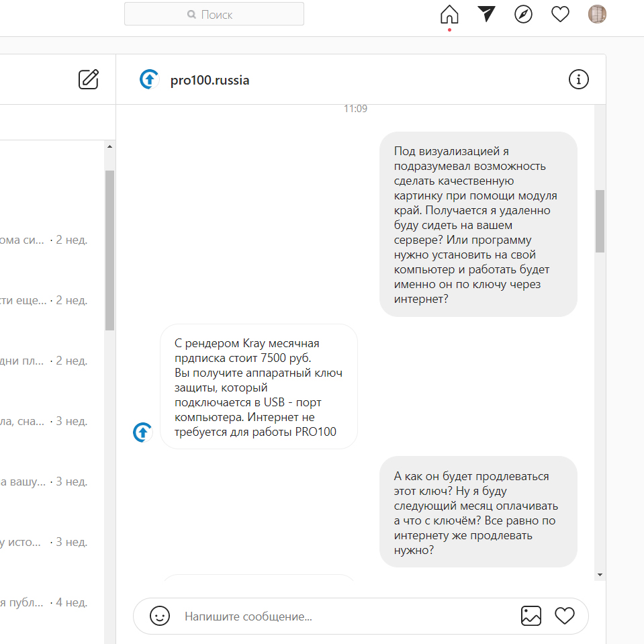Open the emoji picker smiley icon

point(160,616)
